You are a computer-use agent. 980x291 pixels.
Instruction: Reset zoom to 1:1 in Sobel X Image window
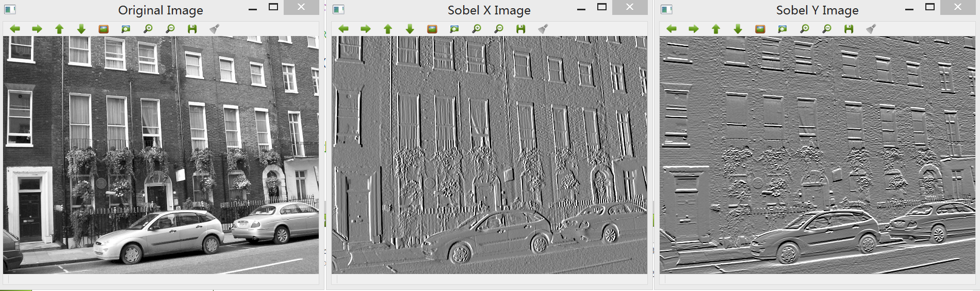click(432, 29)
